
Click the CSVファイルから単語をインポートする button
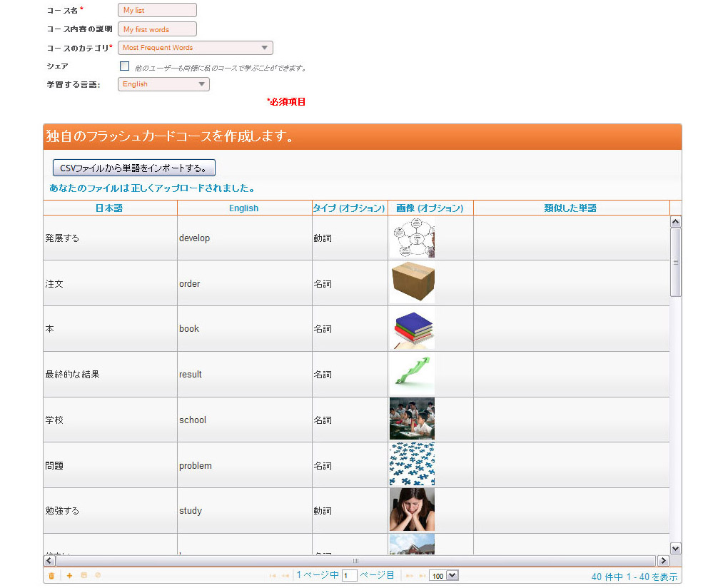(x=133, y=168)
